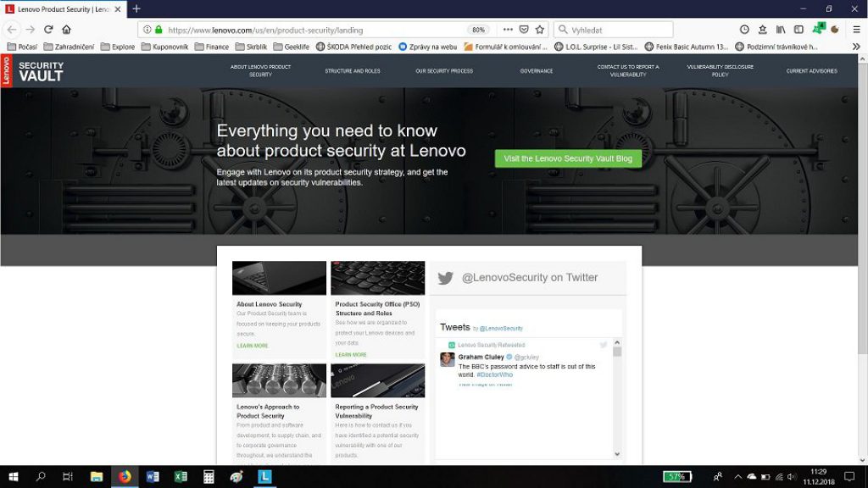Open a new browser tab
The width and height of the screenshot is (868, 488).
point(136,8)
